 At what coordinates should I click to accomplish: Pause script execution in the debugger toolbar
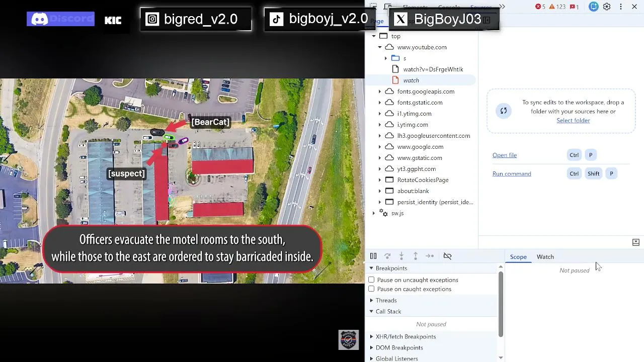(373, 256)
